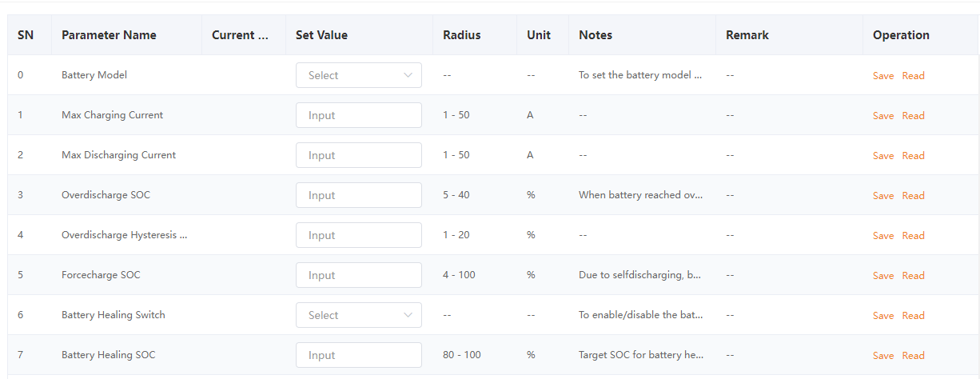This screenshot has height=379, width=980.
Task: Save the Battery Healing SOC value
Action: 883,356
